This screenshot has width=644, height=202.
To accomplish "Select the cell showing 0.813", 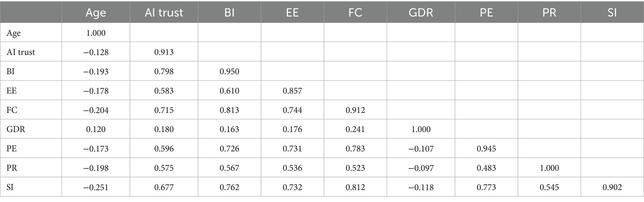I will [229, 110].
